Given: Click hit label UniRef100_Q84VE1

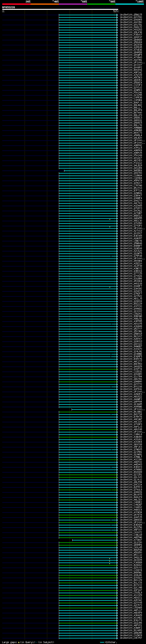Looking at the screenshot, I should click(x=131, y=80).
